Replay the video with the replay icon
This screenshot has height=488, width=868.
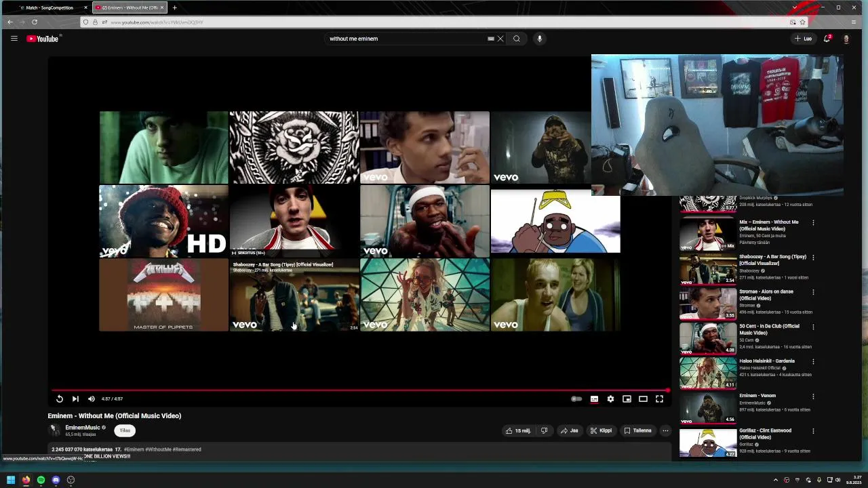coord(59,399)
